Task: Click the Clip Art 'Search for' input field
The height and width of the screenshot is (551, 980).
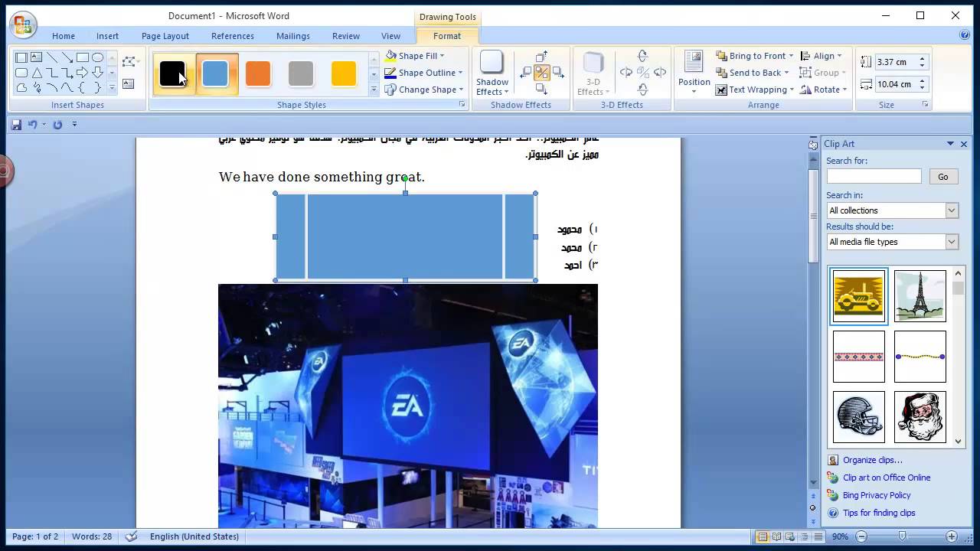Action: 874,177
